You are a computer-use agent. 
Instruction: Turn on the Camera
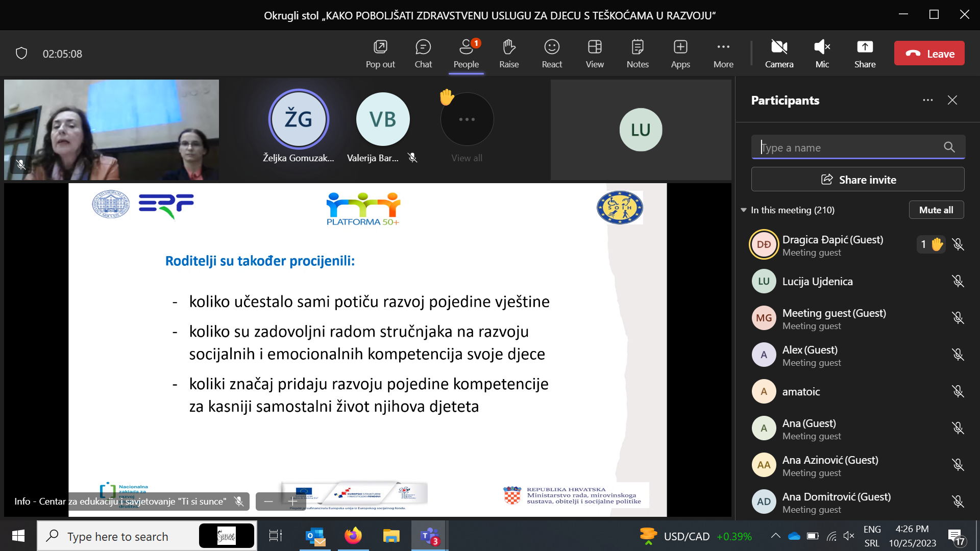coord(779,54)
